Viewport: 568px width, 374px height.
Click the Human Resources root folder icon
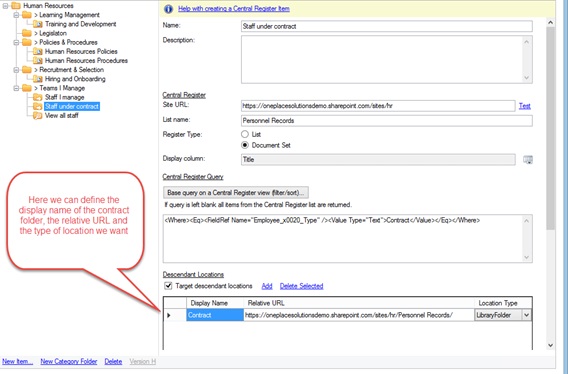[16, 6]
